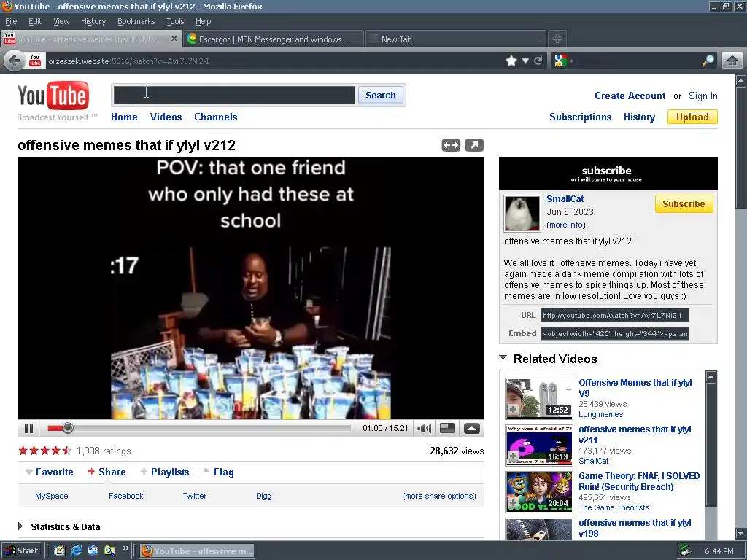Open the Channels link
This screenshot has height=560, width=747.
pyautogui.click(x=215, y=117)
